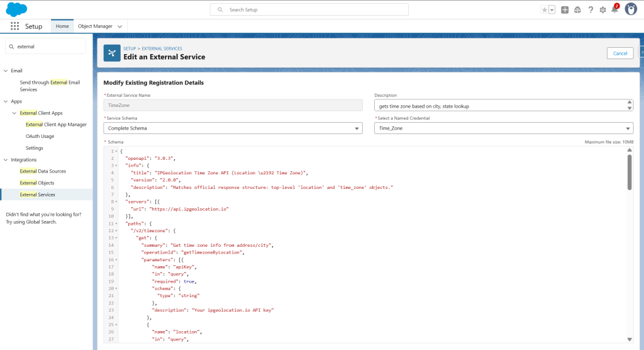Open the Object Manager tab
The height and width of the screenshot is (350, 644).
pos(95,26)
